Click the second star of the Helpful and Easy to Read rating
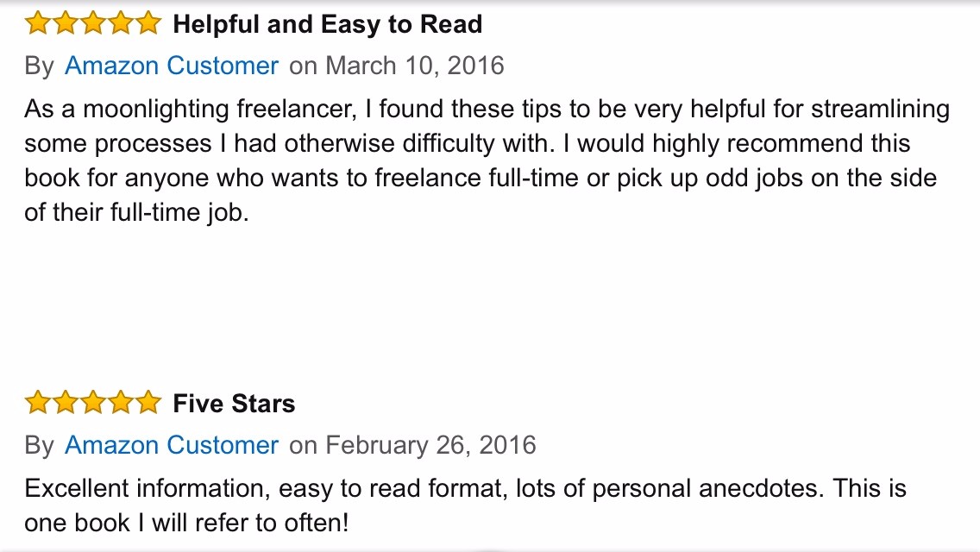Screen dimensions: 980x552 tap(66, 24)
